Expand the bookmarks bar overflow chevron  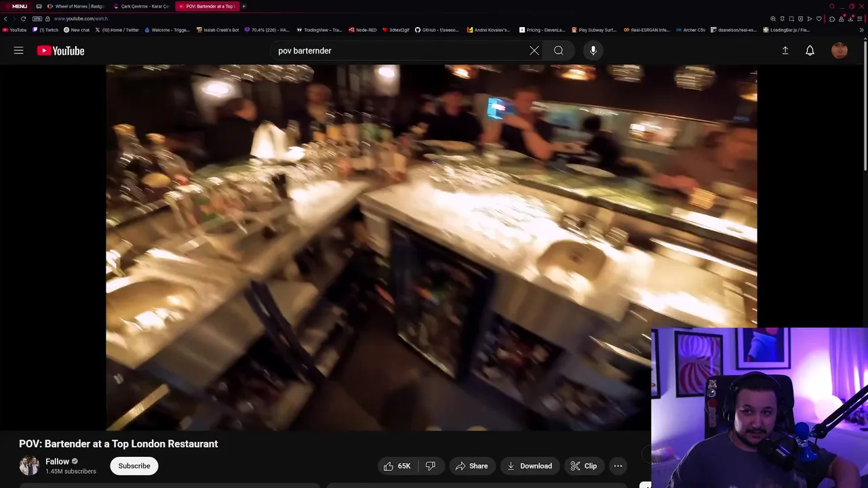pos(862,30)
